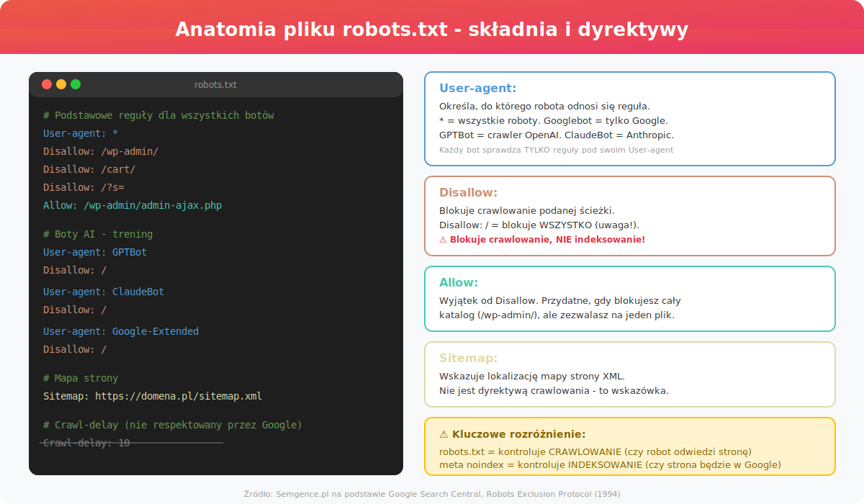
Task: Select the line 'Disallow: /cart/'
Action: click(89, 169)
